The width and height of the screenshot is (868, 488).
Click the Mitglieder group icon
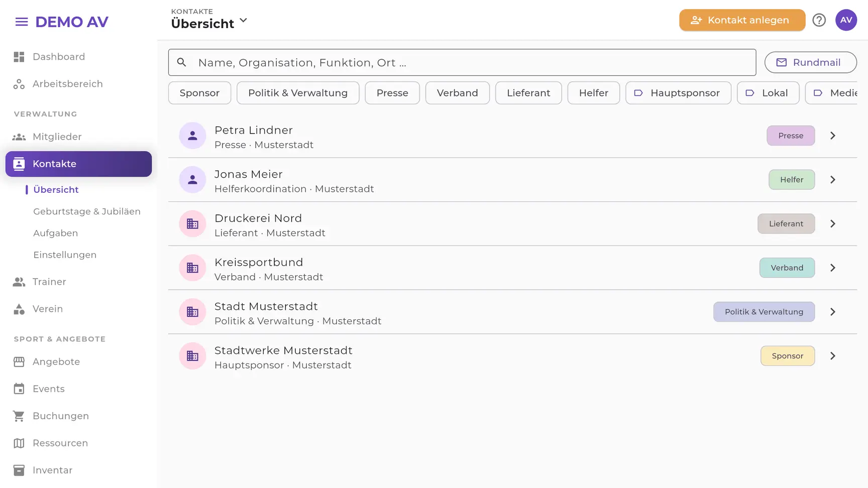(19, 137)
